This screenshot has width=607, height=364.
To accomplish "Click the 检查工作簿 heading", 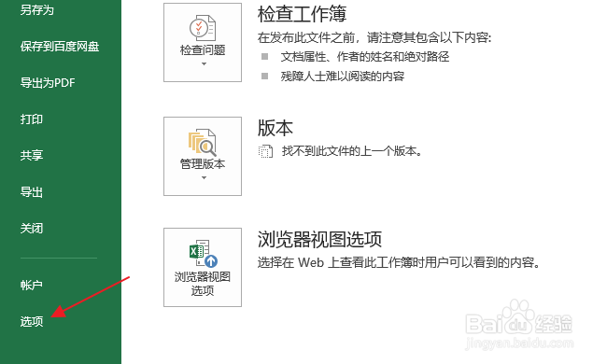I will tap(302, 14).
